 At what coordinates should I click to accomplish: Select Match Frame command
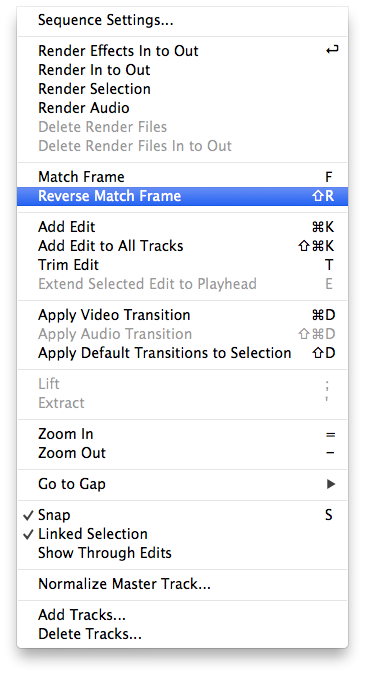[182, 177]
